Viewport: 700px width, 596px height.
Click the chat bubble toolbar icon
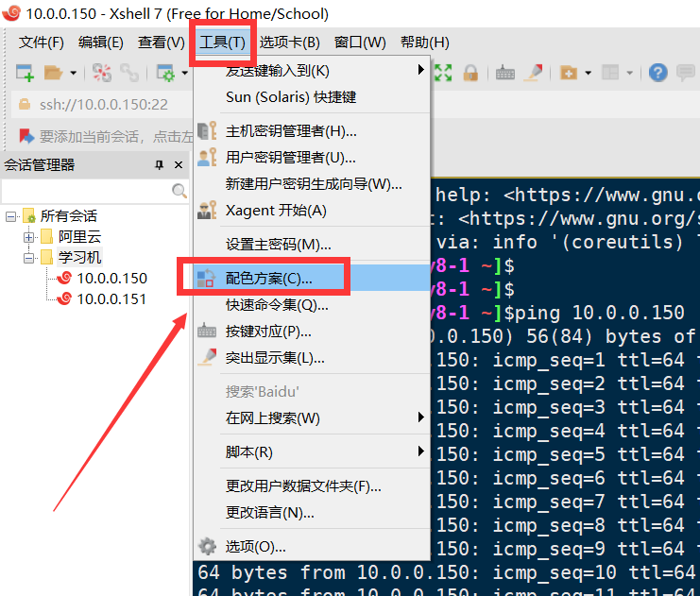click(685, 73)
